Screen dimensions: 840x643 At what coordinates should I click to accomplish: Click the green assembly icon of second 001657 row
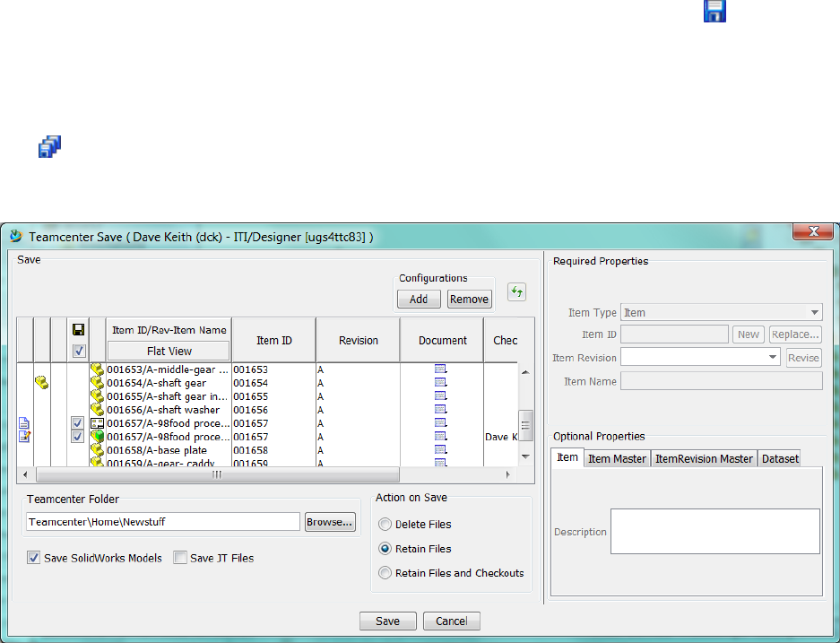[x=97, y=436]
